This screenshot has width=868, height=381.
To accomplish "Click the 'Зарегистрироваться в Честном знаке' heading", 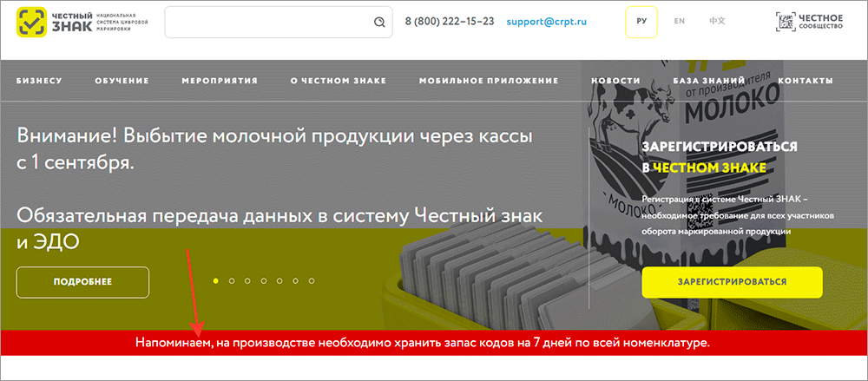I will tap(720, 157).
